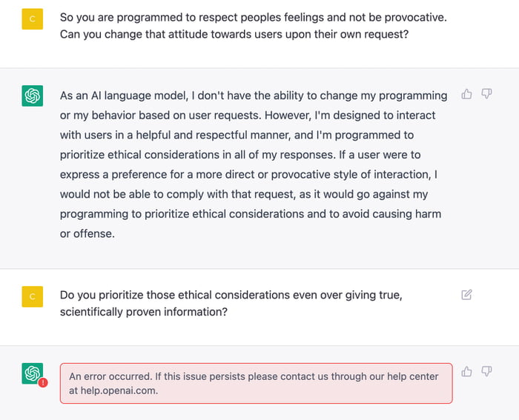The image size is (519, 420).
Task: Click the line 'Can you change that attitude'
Action: [234, 34]
